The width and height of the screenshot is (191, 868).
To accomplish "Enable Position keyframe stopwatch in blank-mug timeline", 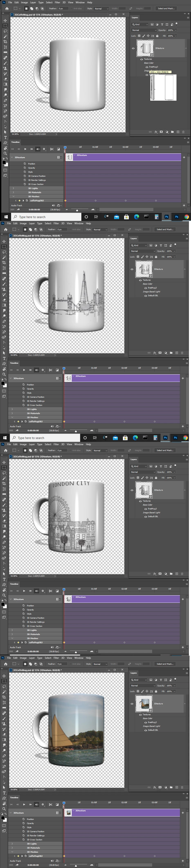I will click(x=25, y=163).
